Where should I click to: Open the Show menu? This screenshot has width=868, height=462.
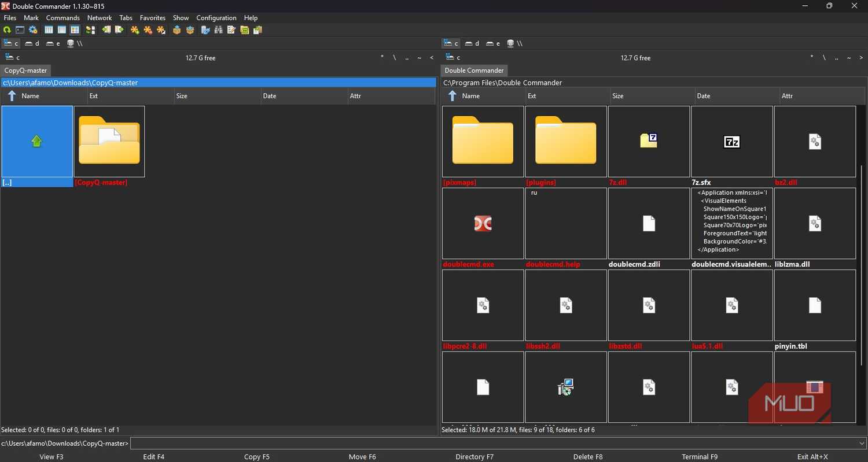point(181,18)
